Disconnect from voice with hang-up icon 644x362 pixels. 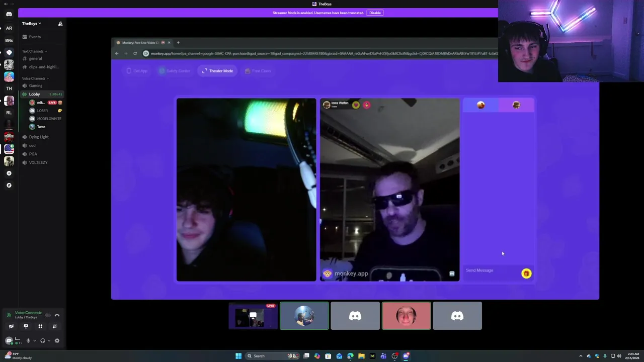[x=57, y=315]
